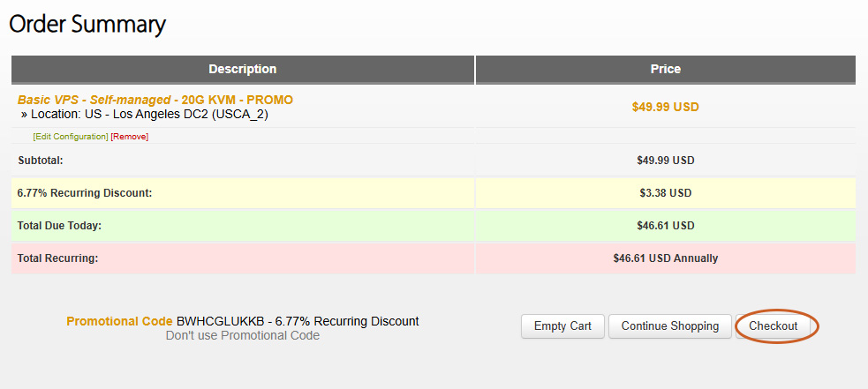Select the Total Due Today label
The width and height of the screenshot is (868, 389).
click(59, 226)
